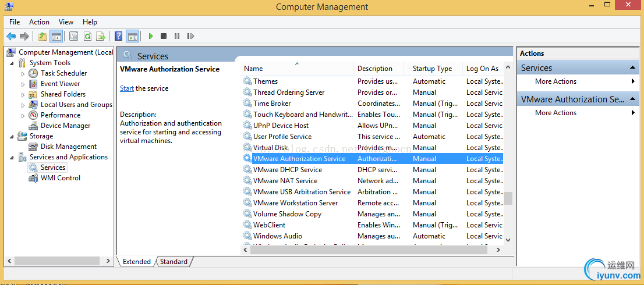The height and width of the screenshot is (285, 644).
Task: Click the Back arrow toolbar icon
Action: tap(11, 36)
